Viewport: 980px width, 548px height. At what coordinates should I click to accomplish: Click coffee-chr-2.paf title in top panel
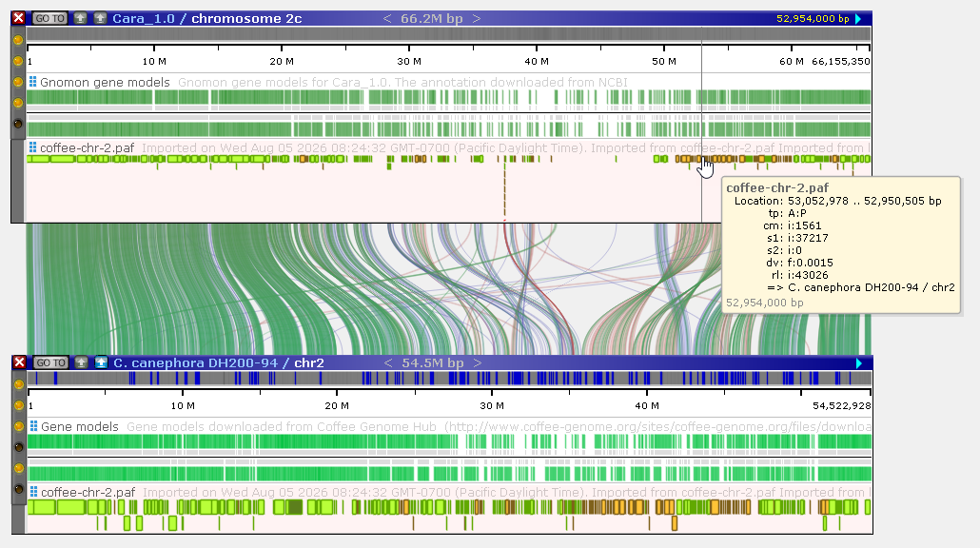click(x=87, y=147)
